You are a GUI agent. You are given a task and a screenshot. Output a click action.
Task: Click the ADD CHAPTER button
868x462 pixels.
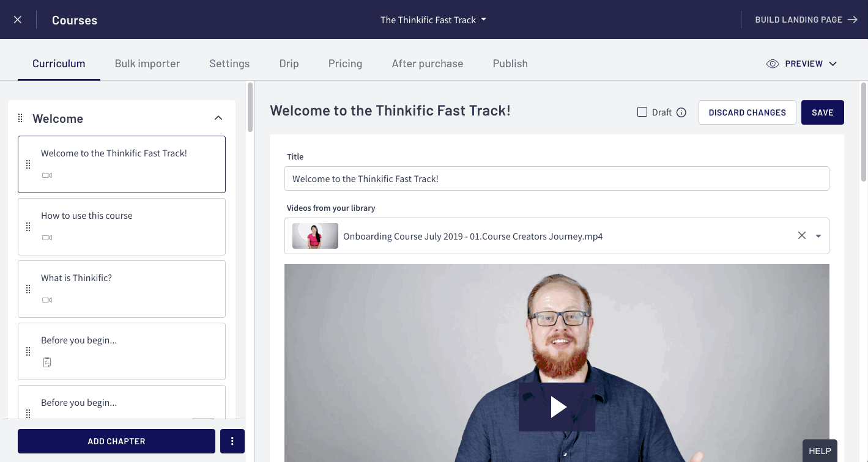point(116,441)
